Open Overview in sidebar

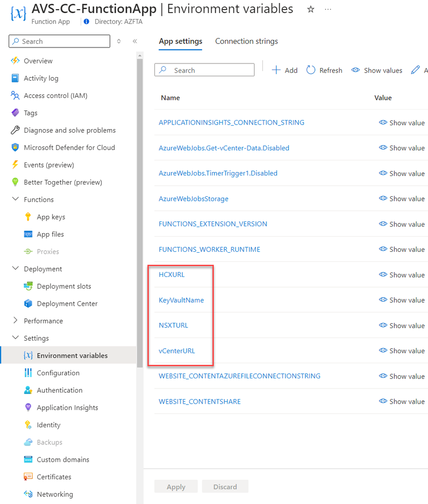(38, 61)
